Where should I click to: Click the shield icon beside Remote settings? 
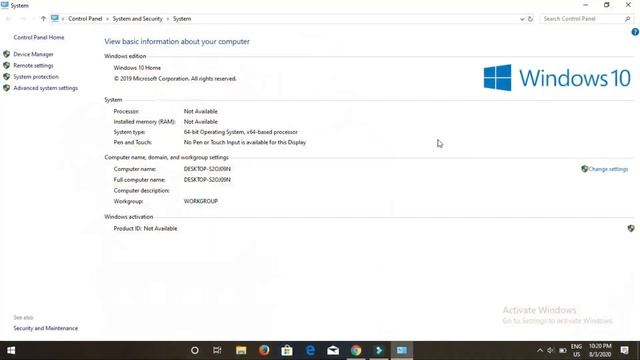7,65
